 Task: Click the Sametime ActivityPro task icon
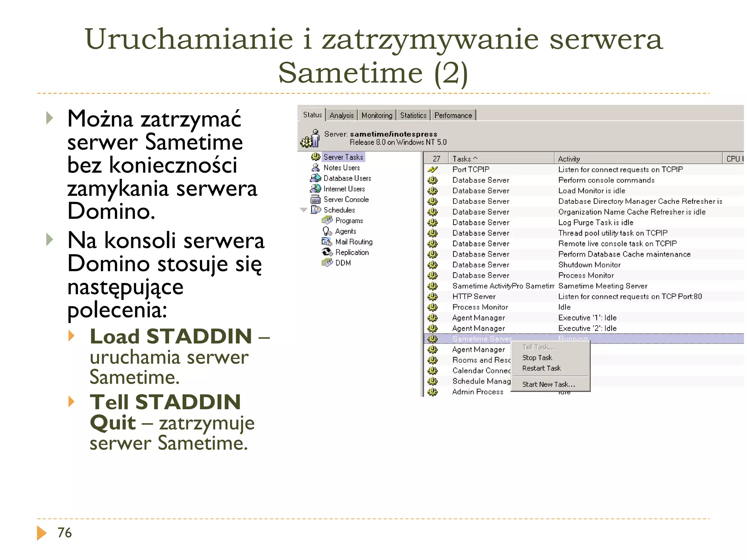point(433,286)
